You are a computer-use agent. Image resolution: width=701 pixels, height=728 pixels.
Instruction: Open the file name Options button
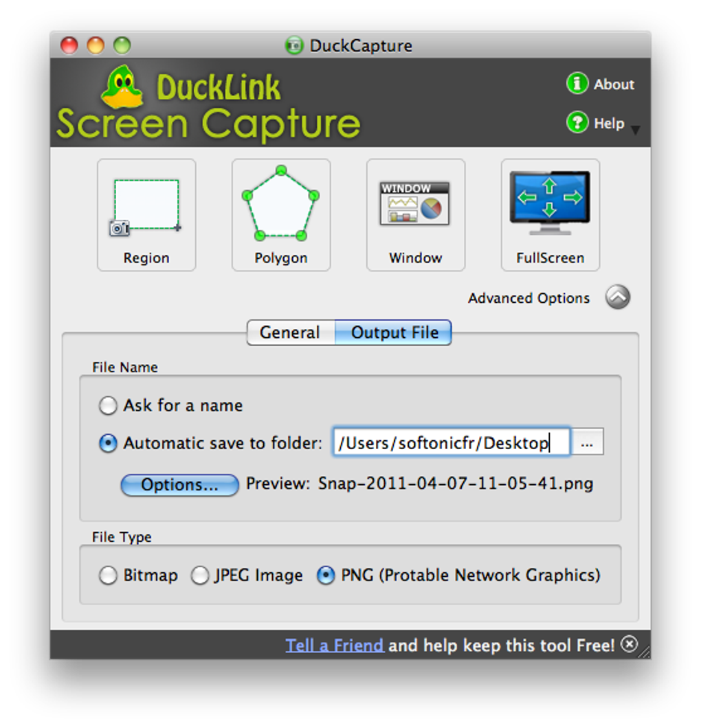tap(180, 485)
